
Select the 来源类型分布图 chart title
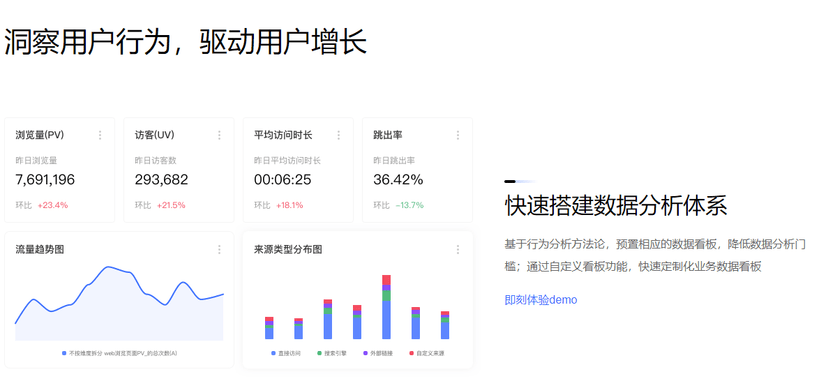click(288, 249)
